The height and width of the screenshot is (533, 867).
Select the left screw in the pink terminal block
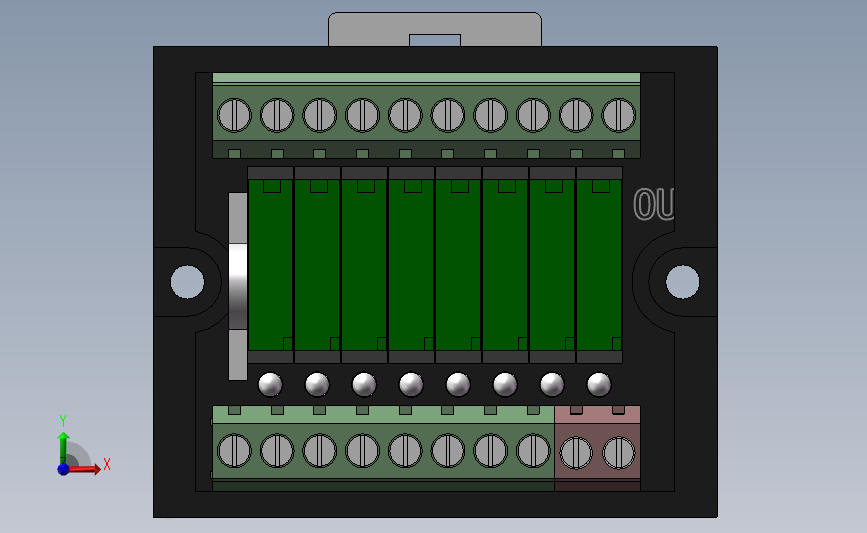pyautogui.click(x=576, y=453)
